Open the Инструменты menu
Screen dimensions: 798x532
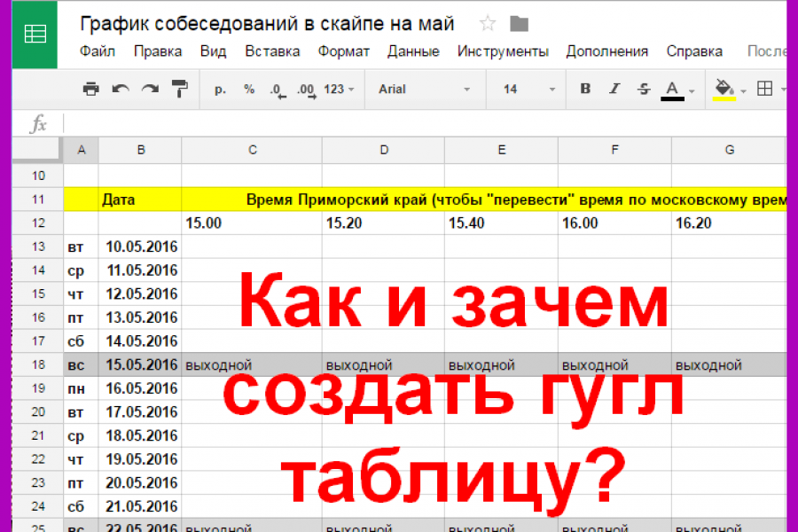(503, 51)
